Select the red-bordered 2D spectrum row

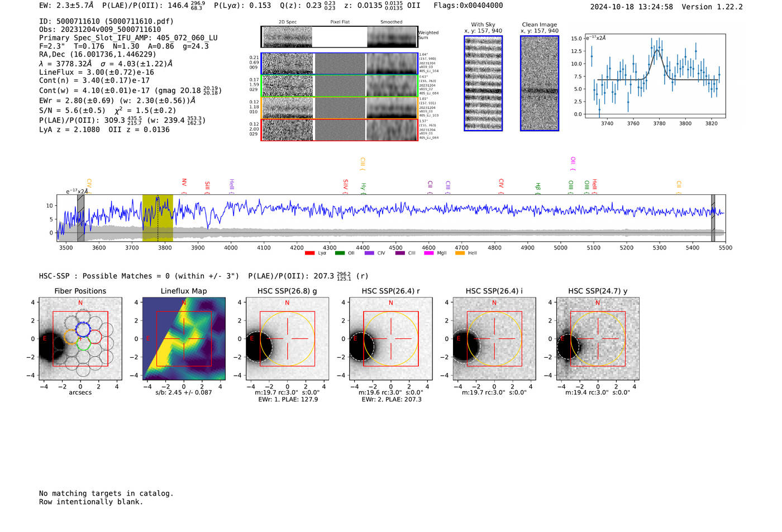click(x=339, y=130)
